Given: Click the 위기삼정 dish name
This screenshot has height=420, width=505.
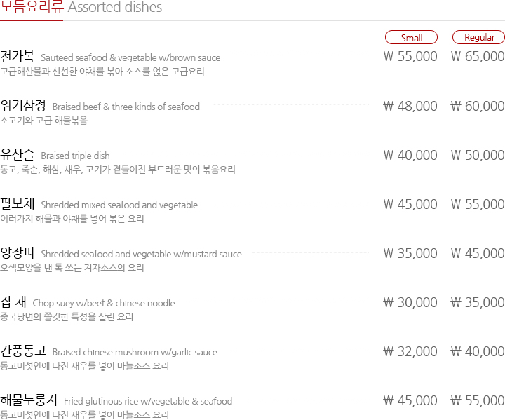Looking at the screenshot, I should (x=23, y=105).
